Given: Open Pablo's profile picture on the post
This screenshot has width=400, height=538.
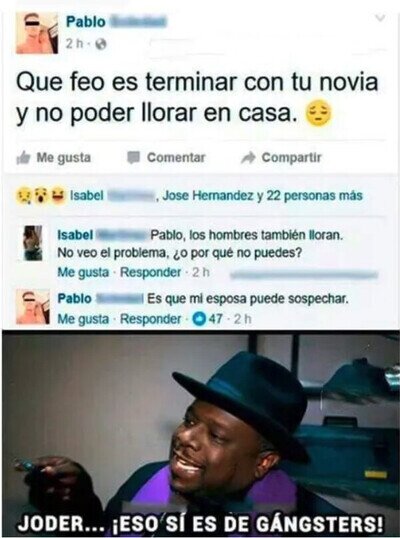Looking at the screenshot, I should pos(37,33).
